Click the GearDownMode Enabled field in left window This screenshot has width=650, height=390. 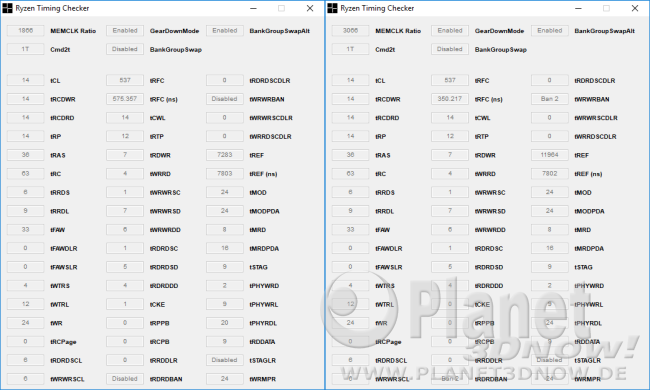click(125, 31)
